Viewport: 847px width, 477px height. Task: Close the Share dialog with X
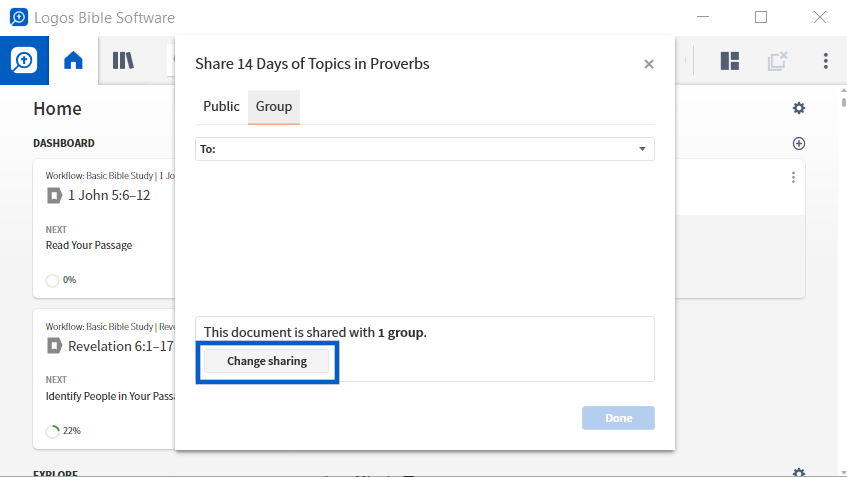coord(649,64)
